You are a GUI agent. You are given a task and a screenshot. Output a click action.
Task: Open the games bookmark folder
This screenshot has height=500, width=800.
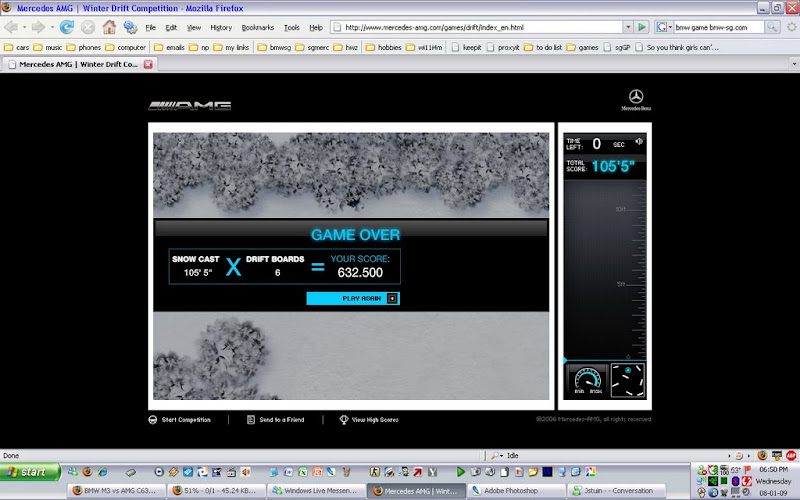click(x=583, y=47)
